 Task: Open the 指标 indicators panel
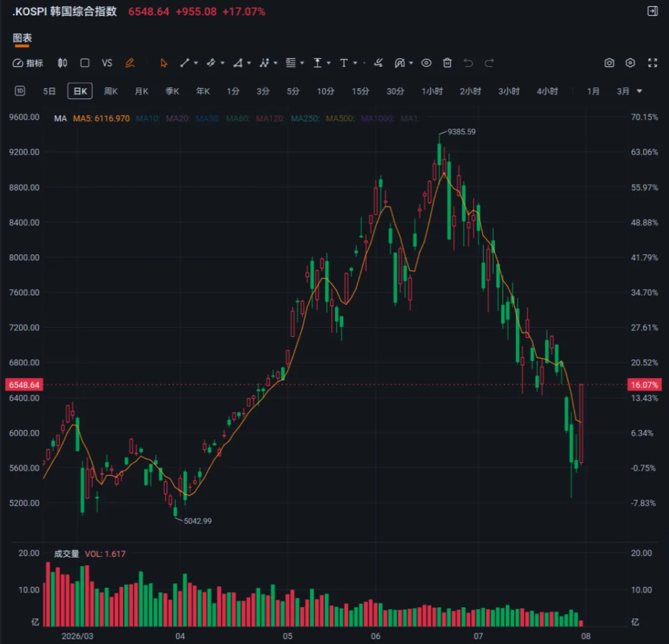pyautogui.click(x=27, y=63)
